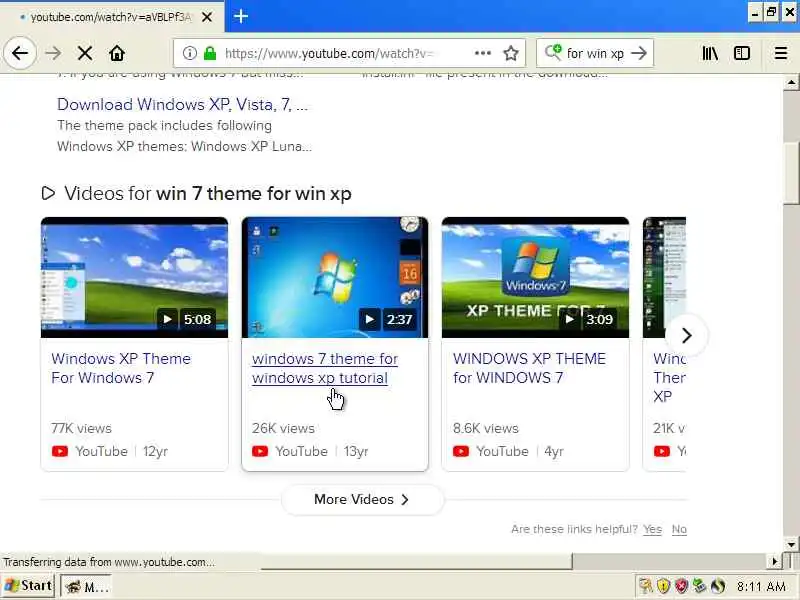Answer No to 'Are these links helpful?'
800x600 pixels.
(x=679, y=529)
